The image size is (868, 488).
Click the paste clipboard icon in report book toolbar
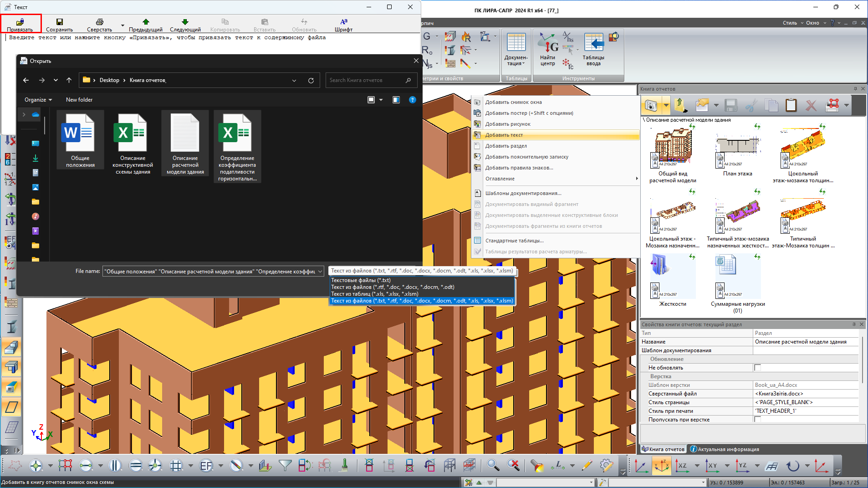(791, 106)
